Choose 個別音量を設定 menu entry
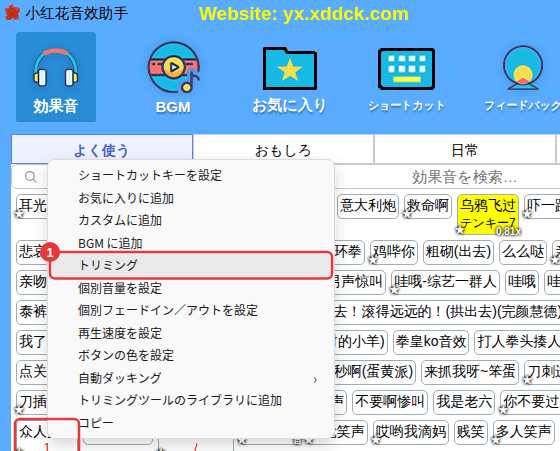560x451 pixels. tap(120, 288)
